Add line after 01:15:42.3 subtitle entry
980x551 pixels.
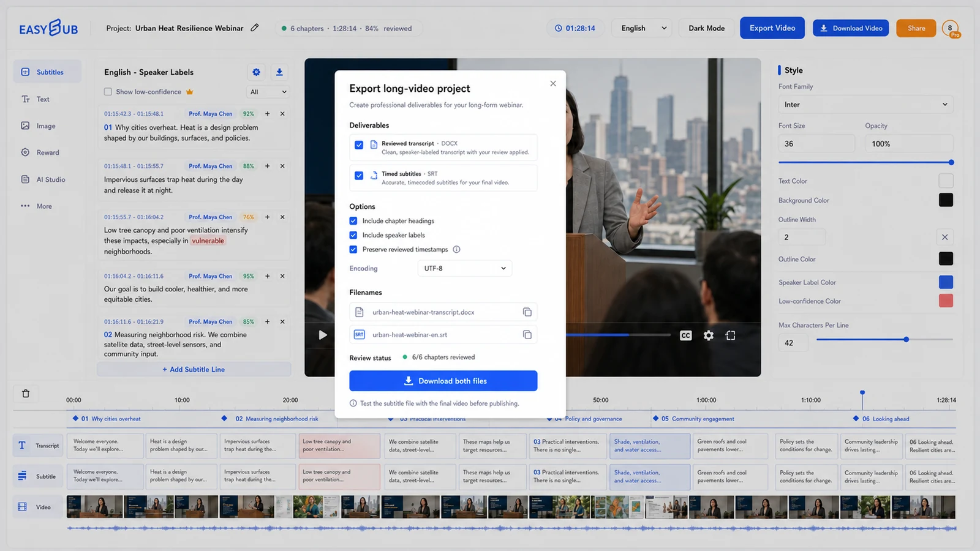pos(267,114)
